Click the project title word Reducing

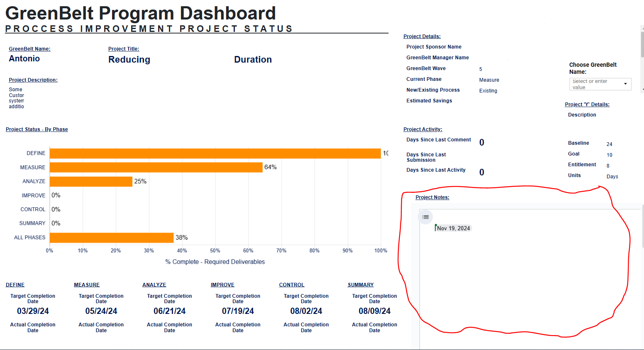[x=129, y=60]
